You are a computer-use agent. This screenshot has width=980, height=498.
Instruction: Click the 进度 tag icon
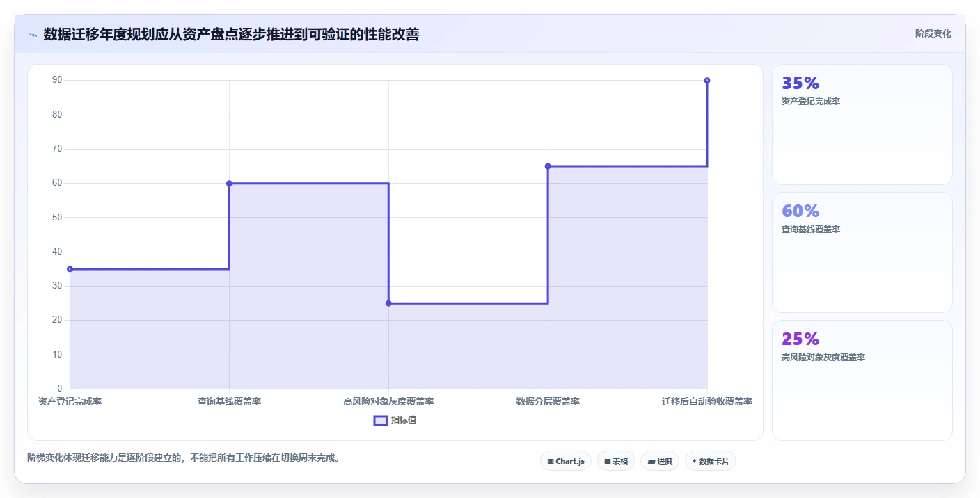651,461
